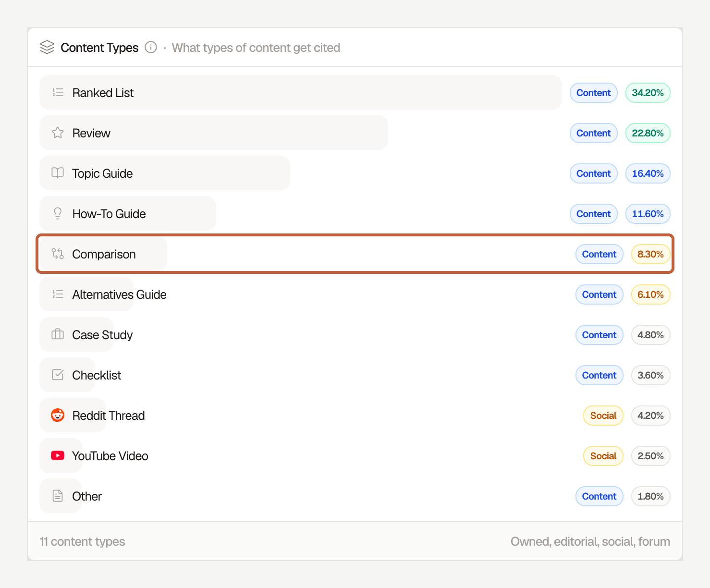Click the Content tag on Review
The image size is (710, 588).
tap(594, 133)
